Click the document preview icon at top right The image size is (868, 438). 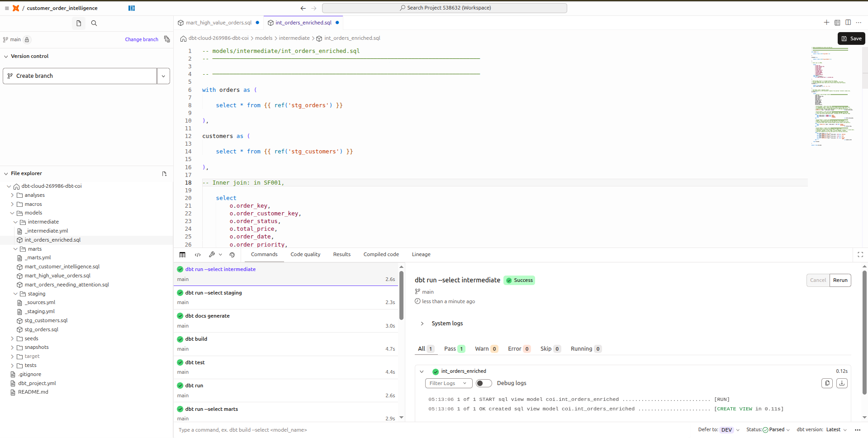click(837, 23)
